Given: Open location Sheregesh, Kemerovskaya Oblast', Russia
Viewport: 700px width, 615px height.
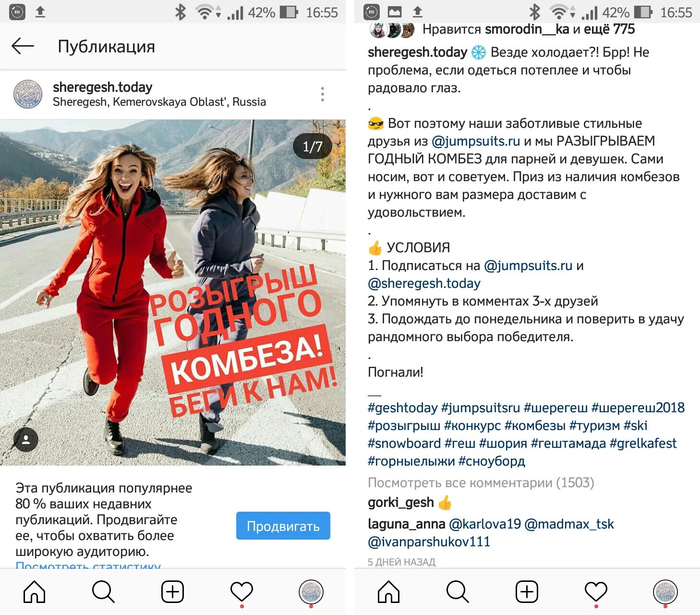Looking at the screenshot, I should click(159, 102).
